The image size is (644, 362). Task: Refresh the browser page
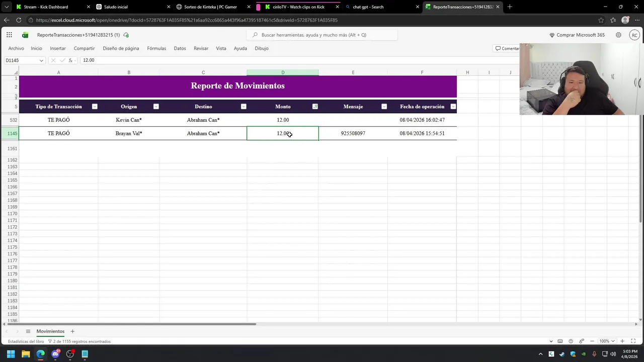pos(19,20)
